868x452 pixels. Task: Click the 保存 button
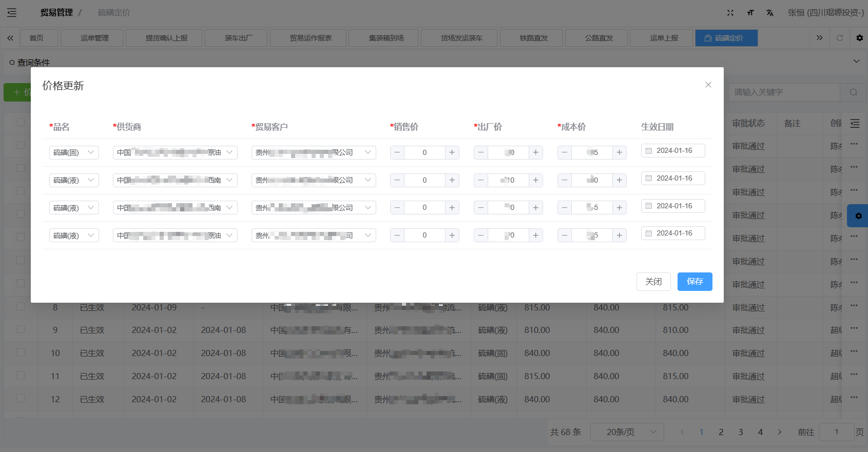point(695,282)
